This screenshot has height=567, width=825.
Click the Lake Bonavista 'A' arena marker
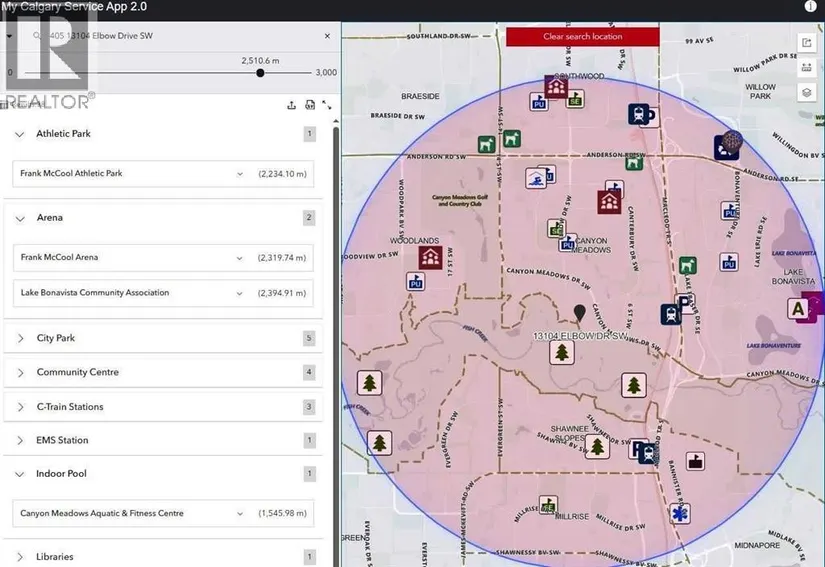[799, 309]
